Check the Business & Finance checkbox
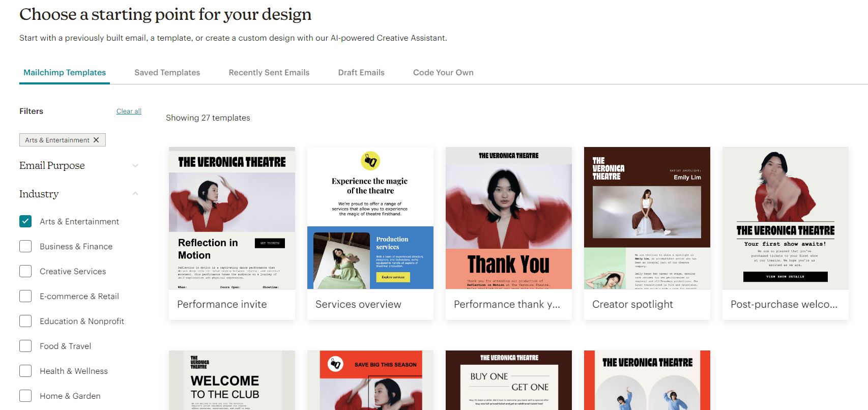Screen dimensions: 868x410 25,246
